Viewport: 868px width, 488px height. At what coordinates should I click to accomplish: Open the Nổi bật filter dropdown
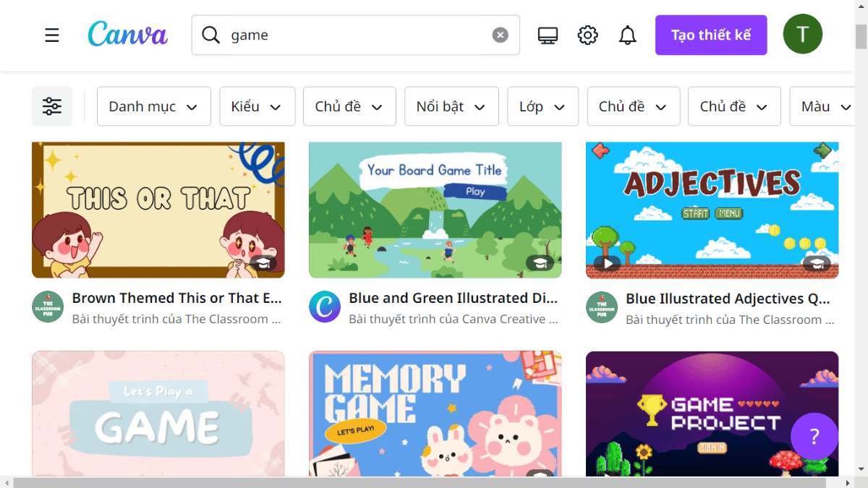451,106
